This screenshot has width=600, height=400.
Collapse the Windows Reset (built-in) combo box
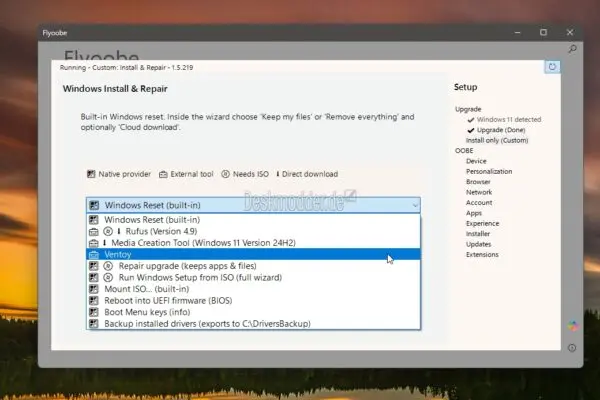[x=415, y=205]
